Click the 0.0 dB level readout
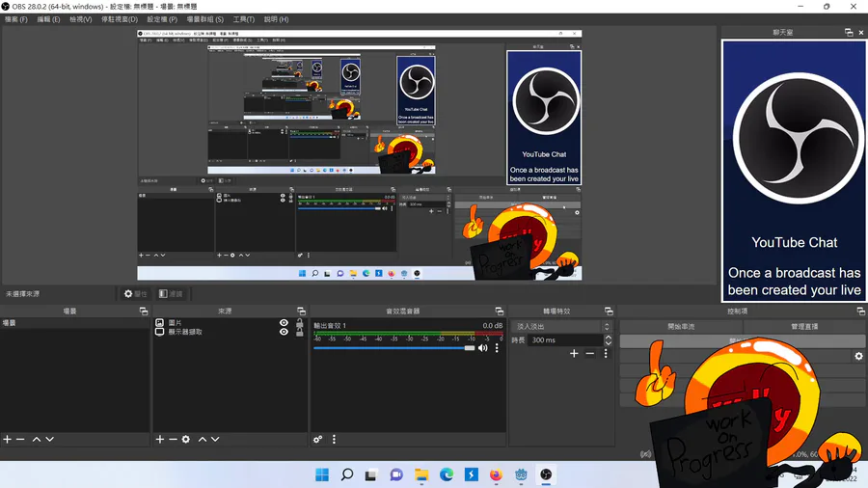This screenshot has width=868, height=488. pyautogui.click(x=492, y=326)
